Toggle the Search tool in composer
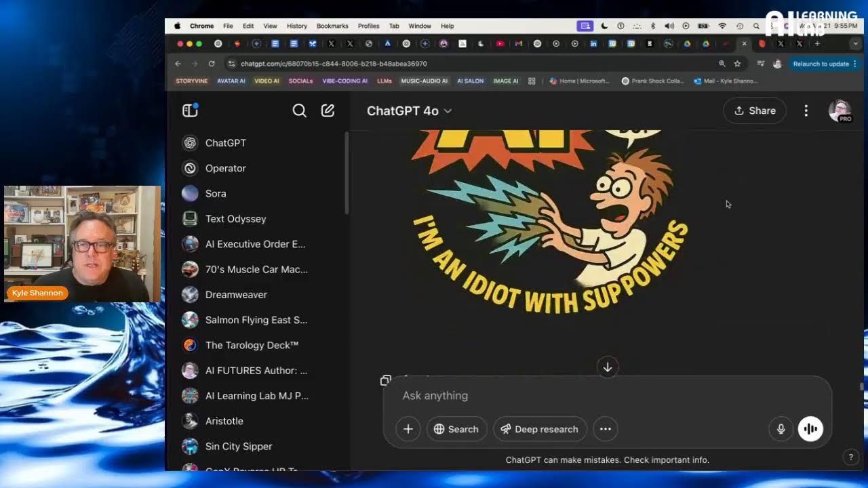The width and height of the screenshot is (868, 488). (456, 429)
